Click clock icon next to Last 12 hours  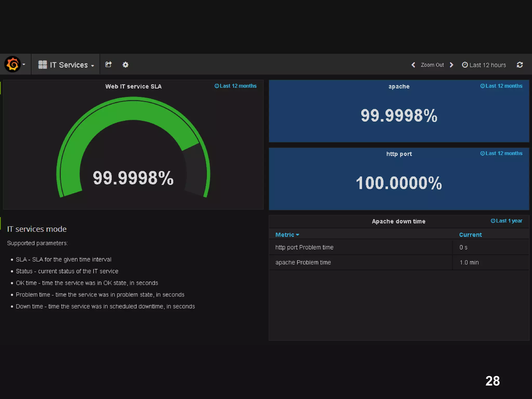pos(465,65)
